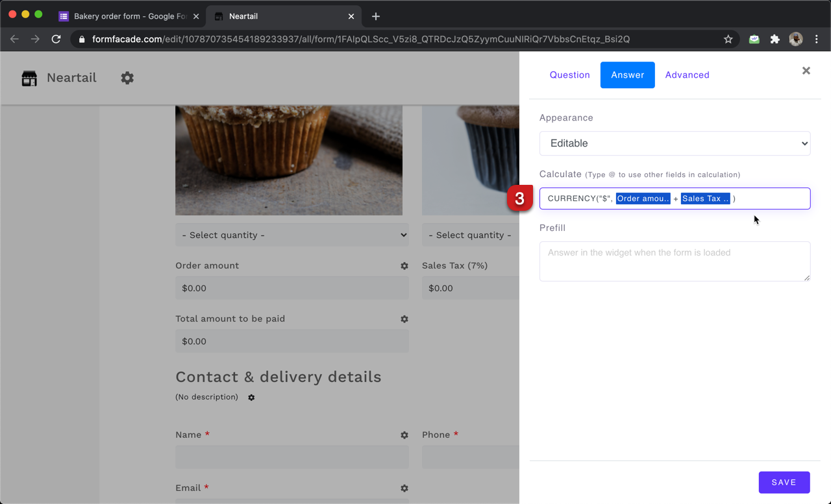The image size is (831, 504).
Task: Click gear icon for Total amount field
Action: tap(404, 319)
